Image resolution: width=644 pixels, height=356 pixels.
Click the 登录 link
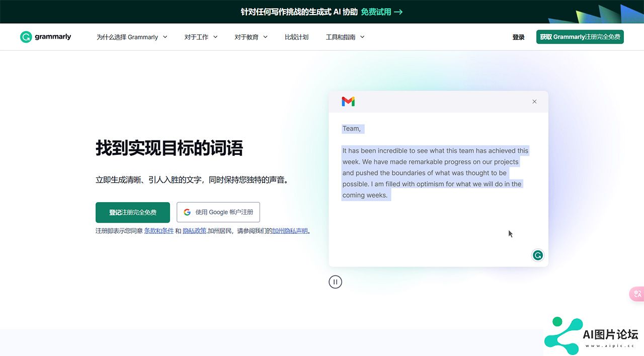pyautogui.click(x=518, y=37)
